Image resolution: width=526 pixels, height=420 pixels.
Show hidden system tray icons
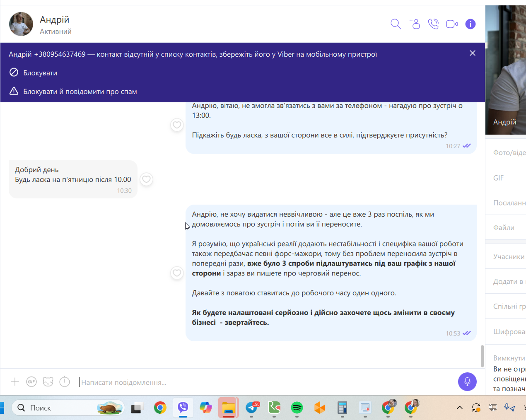tap(459, 408)
